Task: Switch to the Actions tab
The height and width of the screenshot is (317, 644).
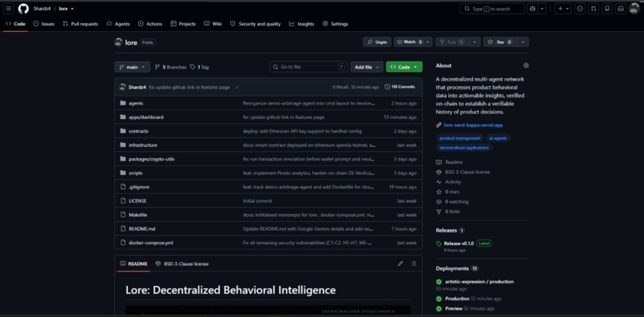Action: coord(150,24)
